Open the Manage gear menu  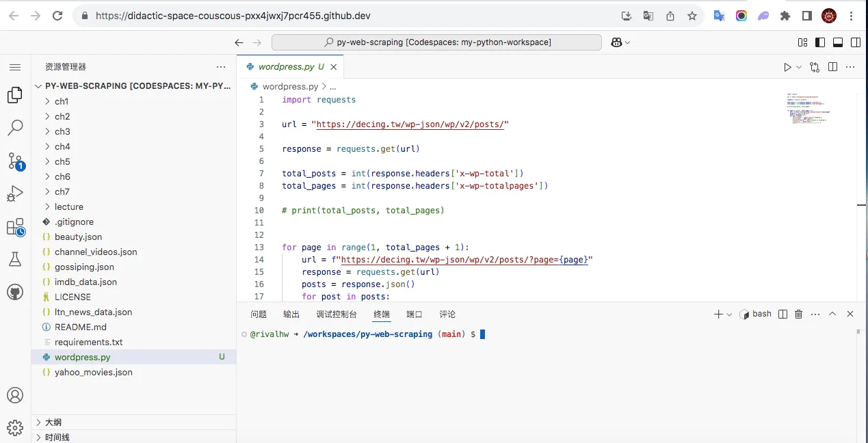15,429
